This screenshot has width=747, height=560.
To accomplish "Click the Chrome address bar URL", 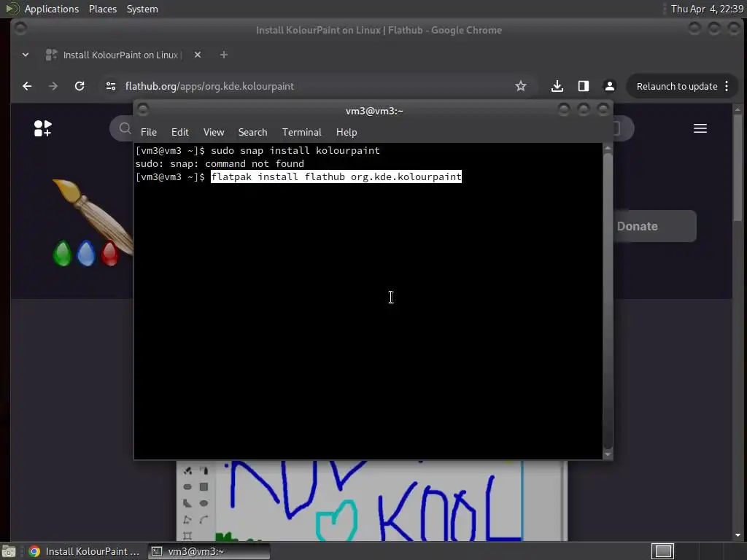I will tap(209, 86).
